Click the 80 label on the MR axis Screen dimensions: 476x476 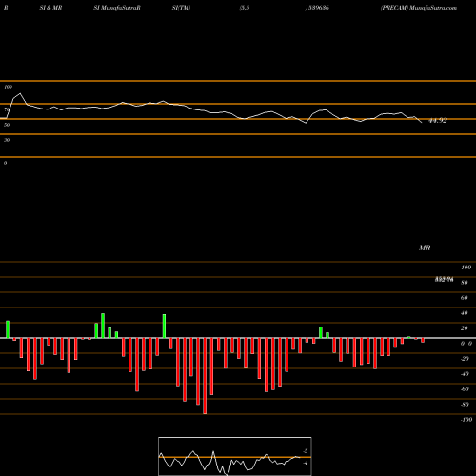(465, 283)
